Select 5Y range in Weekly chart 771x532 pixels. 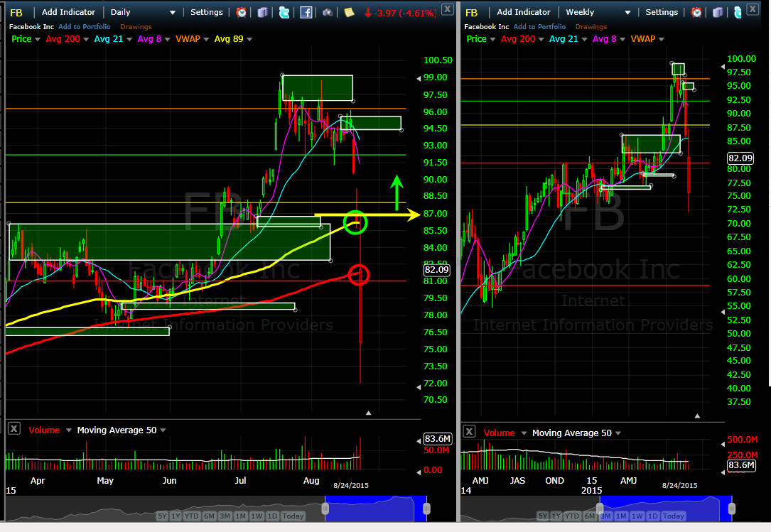[x=542, y=516]
